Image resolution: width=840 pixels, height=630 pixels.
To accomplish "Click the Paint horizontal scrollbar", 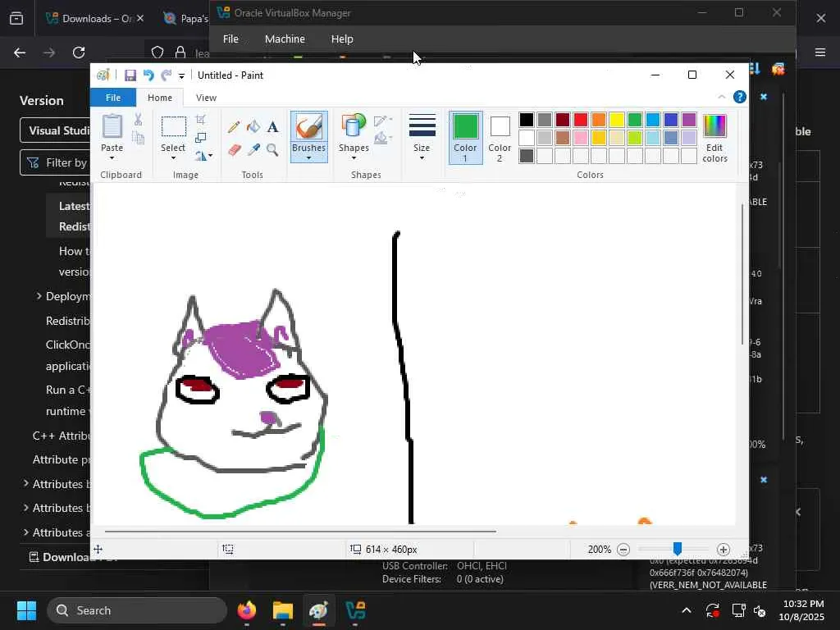I will pos(300,532).
